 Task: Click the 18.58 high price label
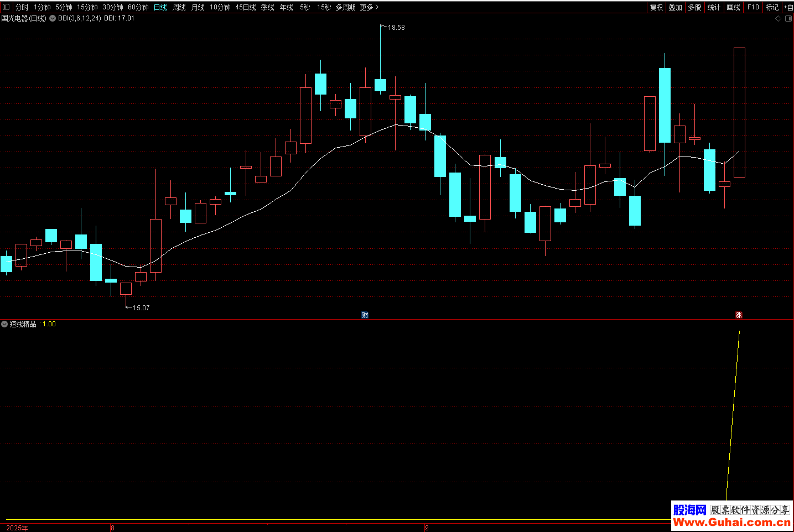coord(396,28)
